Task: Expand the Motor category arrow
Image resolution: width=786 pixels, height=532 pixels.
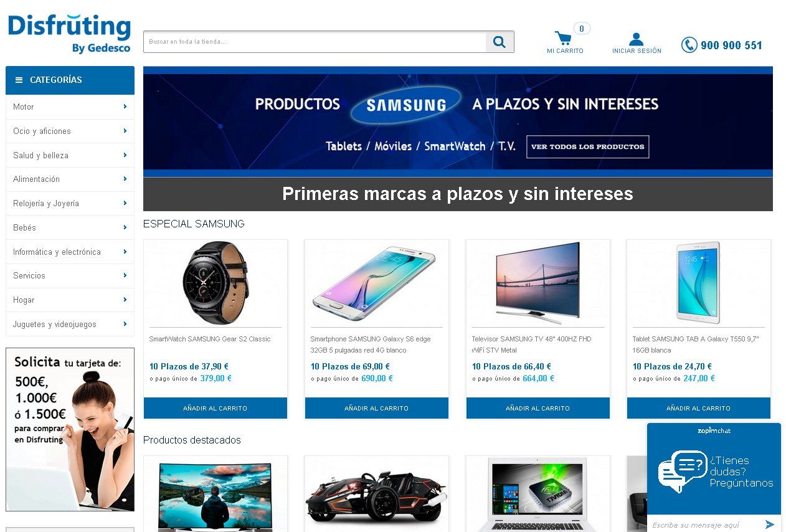Action: [x=125, y=107]
